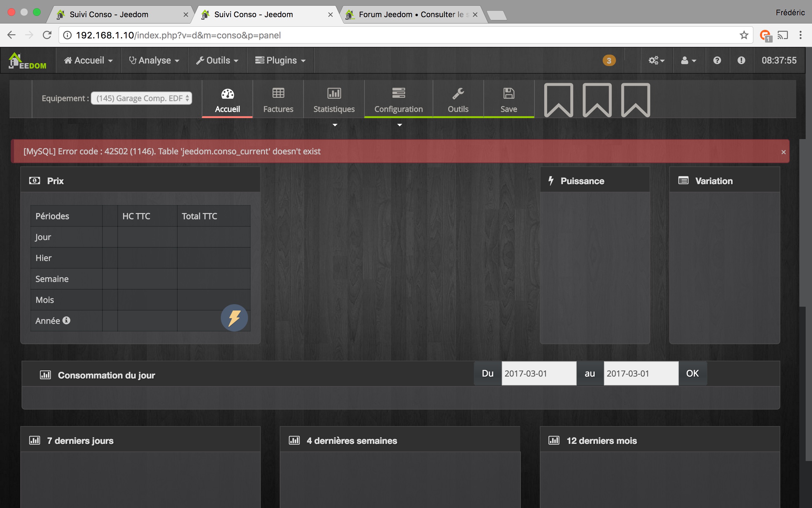Open the Analyse menu
Image resolution: width=812 pixels, height=508 pixels.
tap(154, 60)
